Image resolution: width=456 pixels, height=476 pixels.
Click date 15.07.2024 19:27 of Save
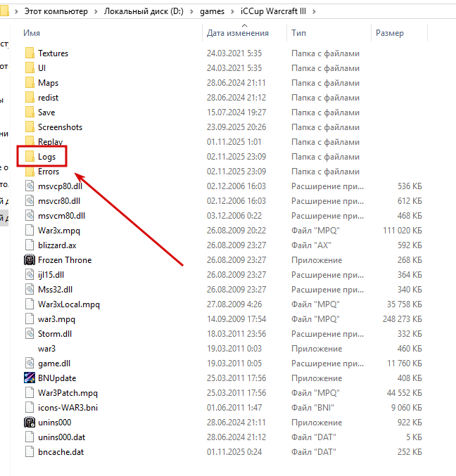coord(236,112)
